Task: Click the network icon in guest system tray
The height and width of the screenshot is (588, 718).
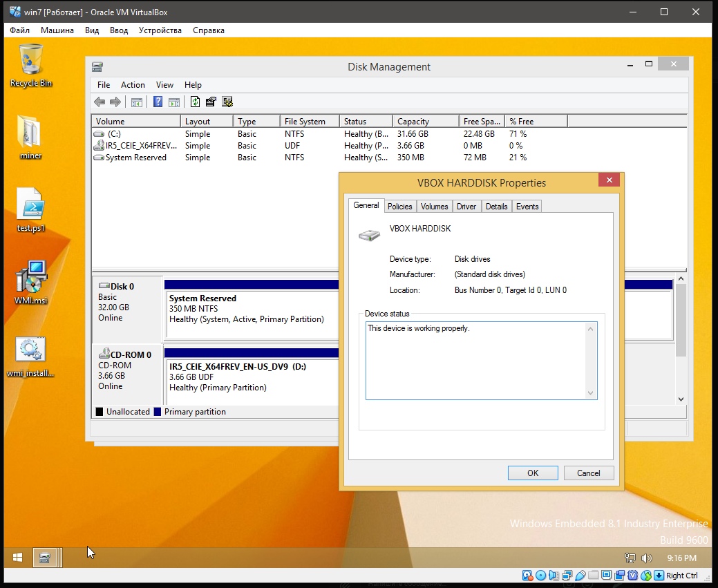Action: pyautogui.click(x=630, y=558)
